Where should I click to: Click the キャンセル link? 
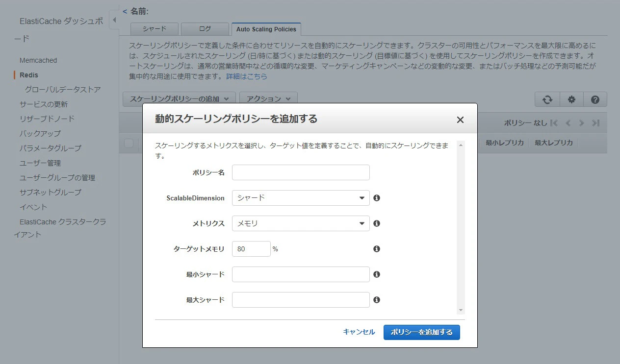coord(359,332)
